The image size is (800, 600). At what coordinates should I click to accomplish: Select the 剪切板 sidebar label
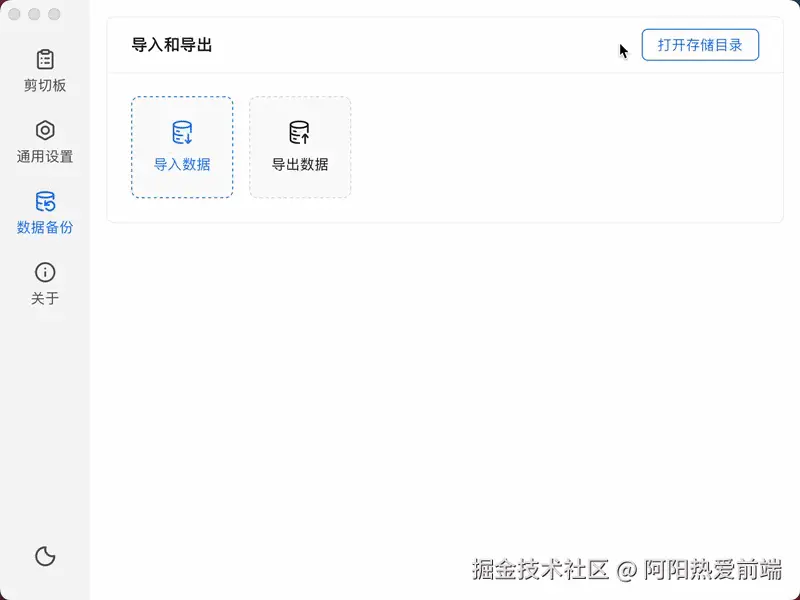pyautogui.click(x=45, y=85)
